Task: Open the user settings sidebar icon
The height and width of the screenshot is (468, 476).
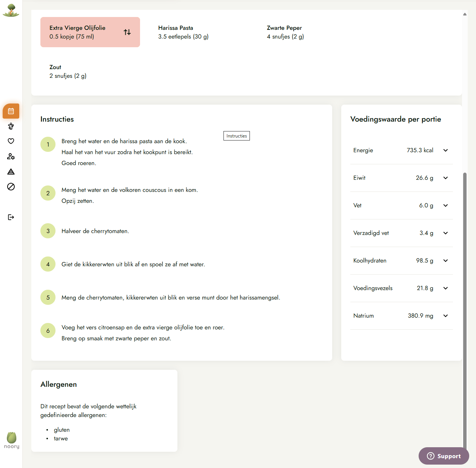Action: click(x=11, y=156)
